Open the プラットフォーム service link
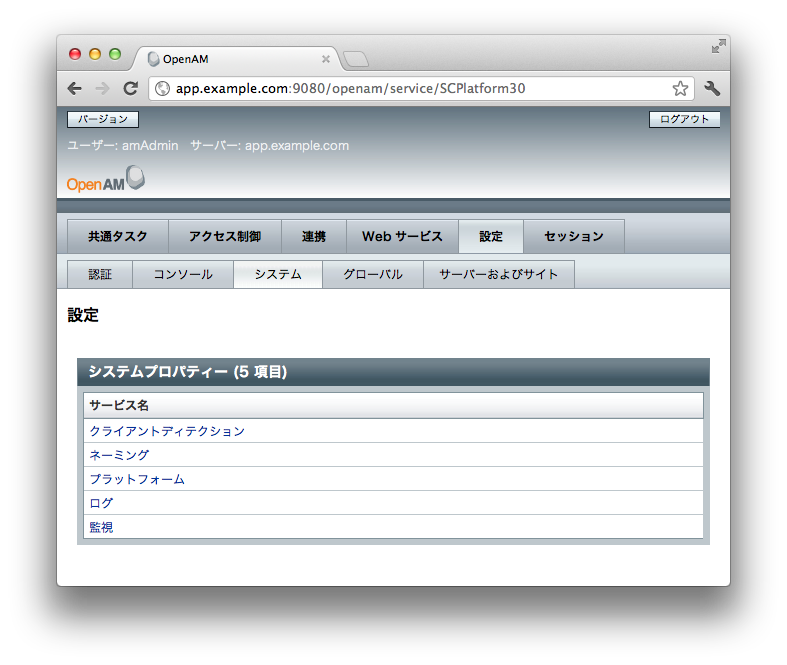The height and width of the screenshot is (665, 787). point(137,479)
